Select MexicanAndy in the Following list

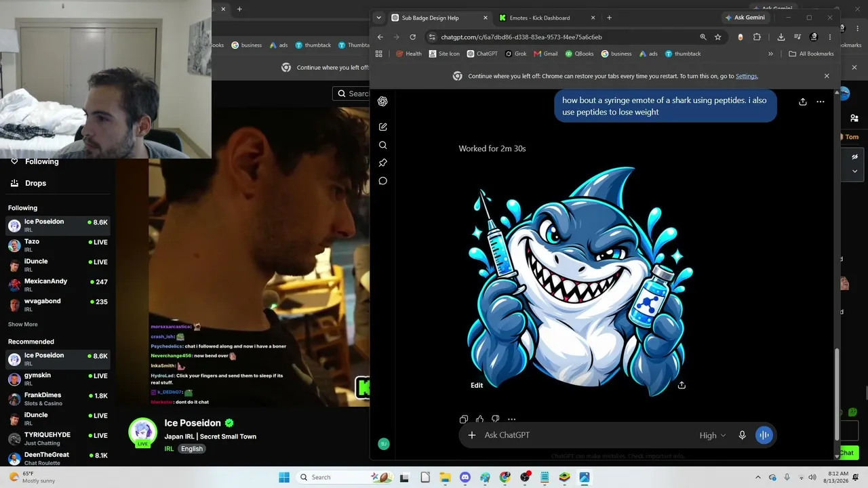[x=58, y=285]
